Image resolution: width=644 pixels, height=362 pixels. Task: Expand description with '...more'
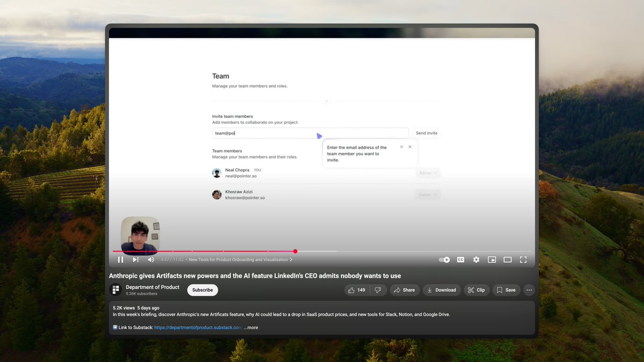pos(251,327)
